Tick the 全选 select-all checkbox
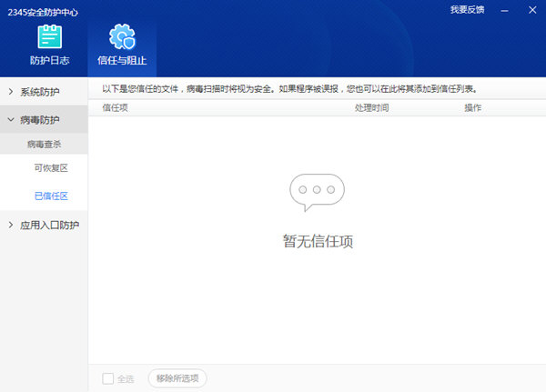Viewport: 546px width, 392px height. [108, 378]
